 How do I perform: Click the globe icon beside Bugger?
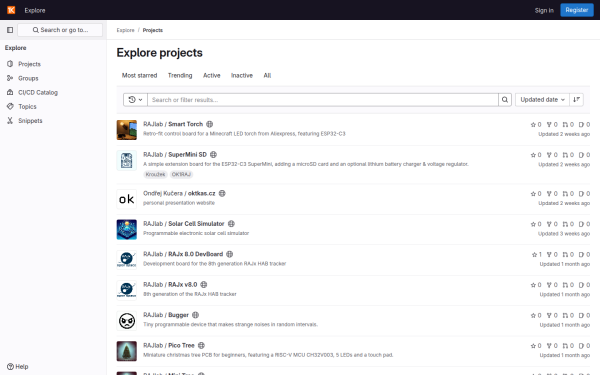coord(195,315)
